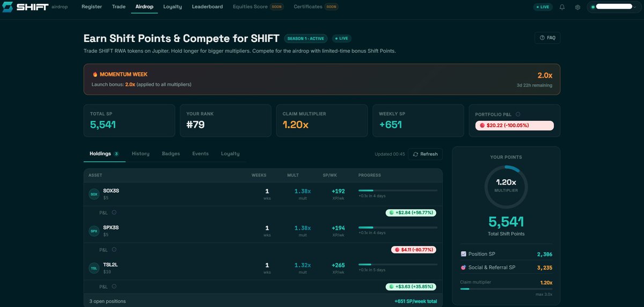Click the Social & Referral SP icon
The width and height of the screenshot is (644, 307).
point(464,267)
